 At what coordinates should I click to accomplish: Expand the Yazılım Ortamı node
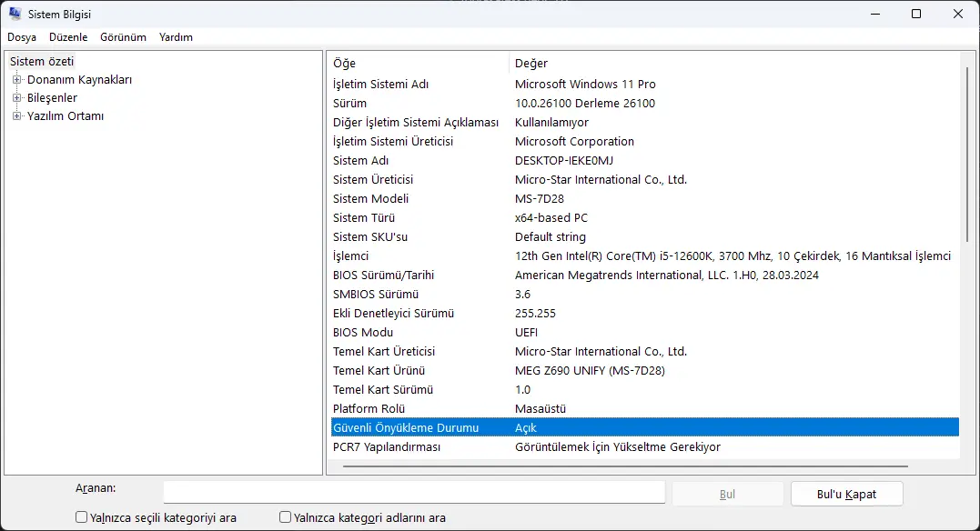(17, 115)
